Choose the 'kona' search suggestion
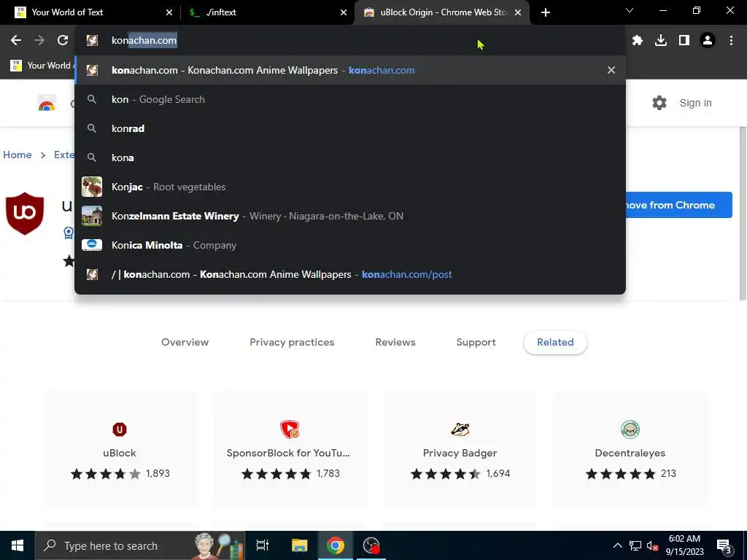The image size is (747, 560). [x=350, y=157]
